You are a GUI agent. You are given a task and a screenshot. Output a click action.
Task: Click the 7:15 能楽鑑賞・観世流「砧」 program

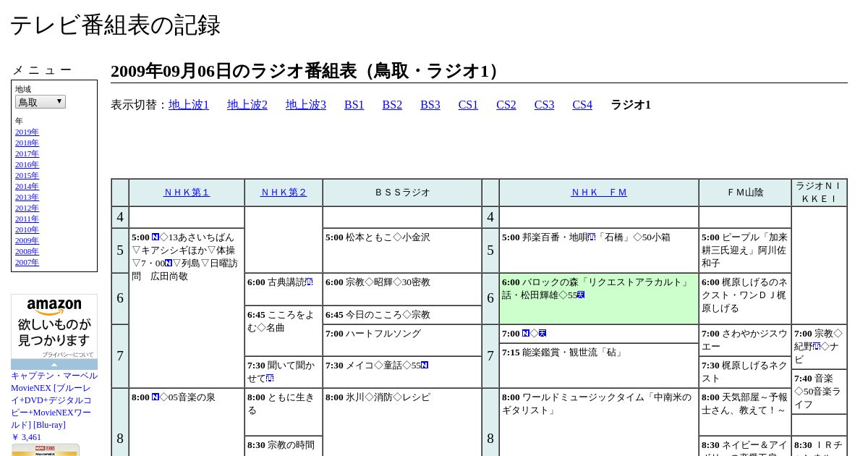[x=599, y=366]
